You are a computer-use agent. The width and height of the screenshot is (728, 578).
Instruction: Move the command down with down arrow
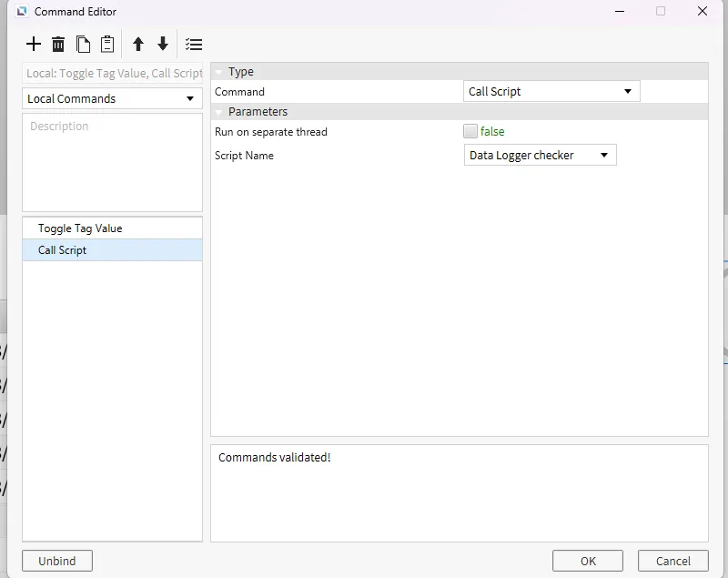[163, 44]
